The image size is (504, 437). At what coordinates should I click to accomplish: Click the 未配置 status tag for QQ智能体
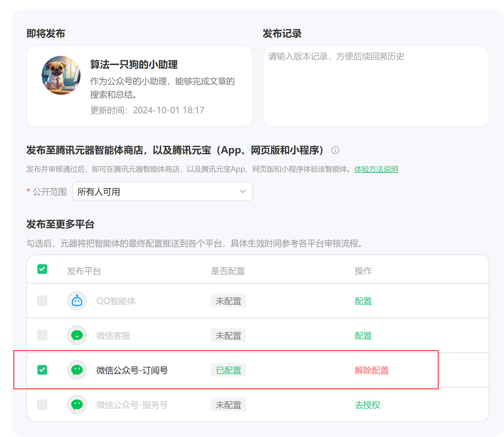point(228,301)
